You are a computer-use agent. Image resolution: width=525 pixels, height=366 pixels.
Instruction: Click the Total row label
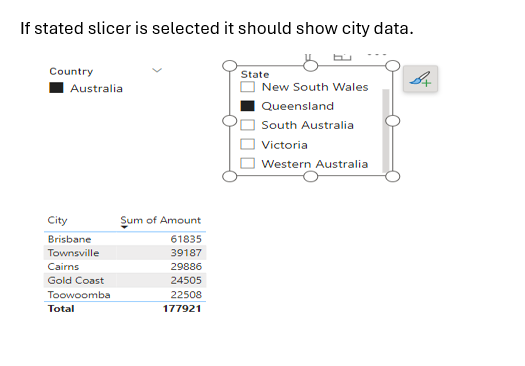click(61, 309)
